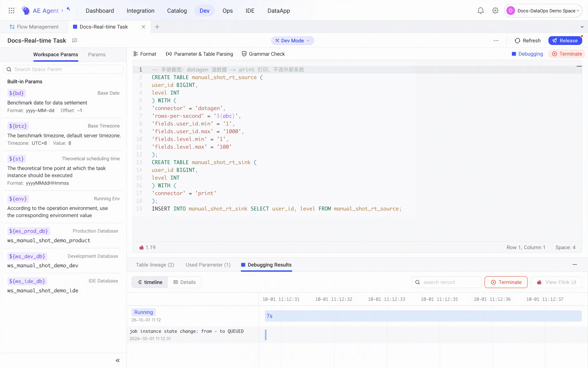Switch to the timeline view
The image size is (588, 368).
(x=150, y=282)
